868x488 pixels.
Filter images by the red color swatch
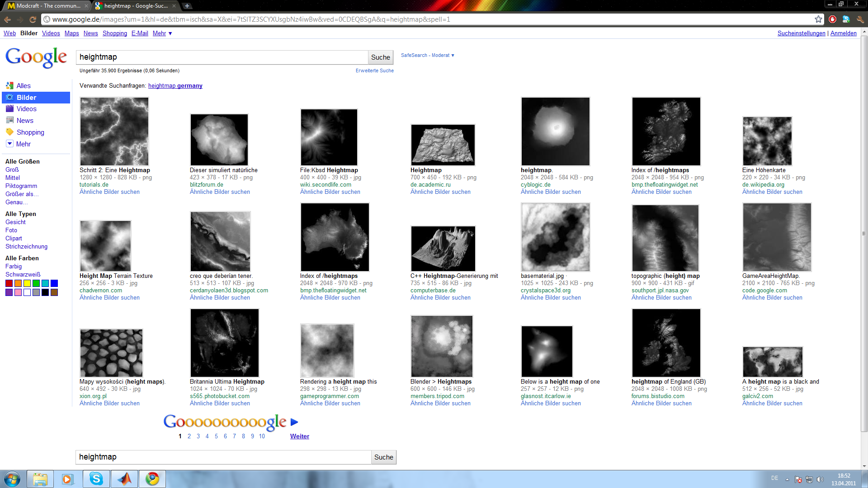[9, 283]
